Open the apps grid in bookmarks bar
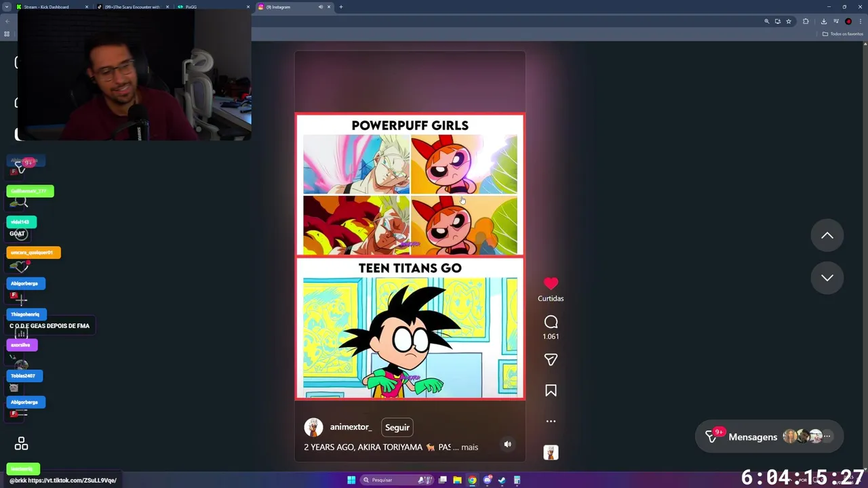 pos(7,34)
